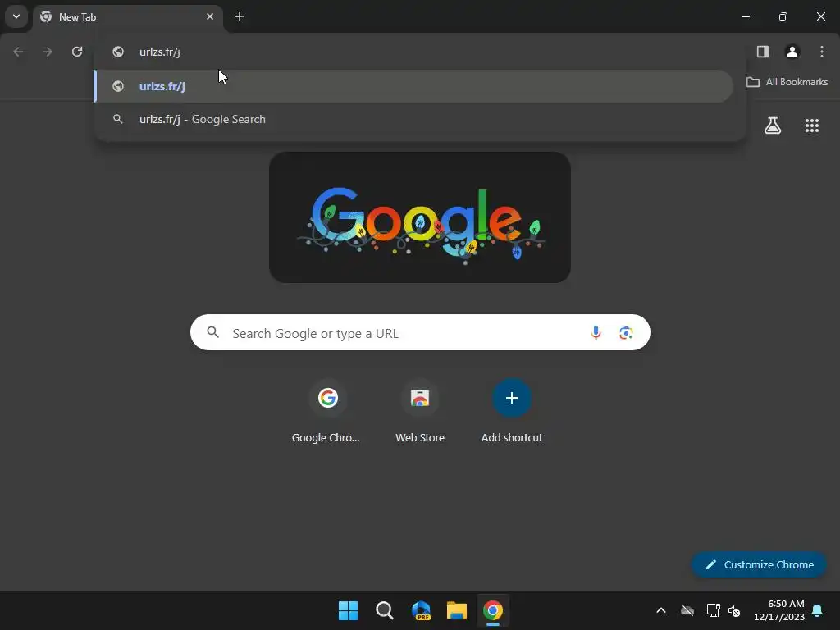Search by image with Google Lens icon
This screenshot has height=630, width=840.
(626, 333)
